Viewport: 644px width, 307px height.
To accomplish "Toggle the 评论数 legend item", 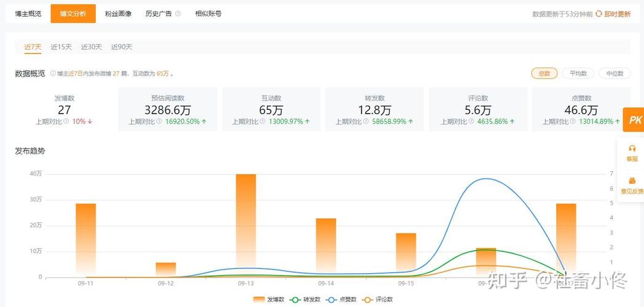I will click(378, 300).
